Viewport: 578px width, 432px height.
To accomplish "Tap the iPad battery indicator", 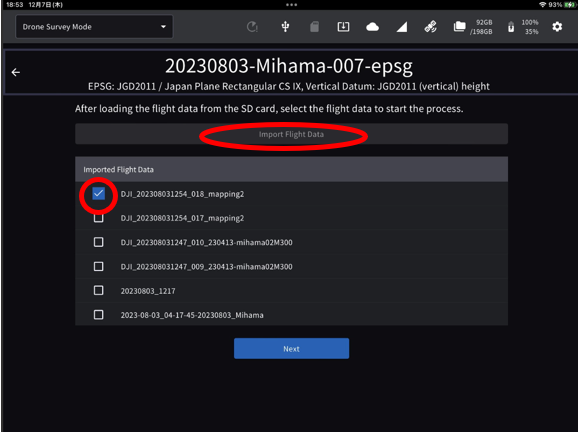I will tap(570, 5).
